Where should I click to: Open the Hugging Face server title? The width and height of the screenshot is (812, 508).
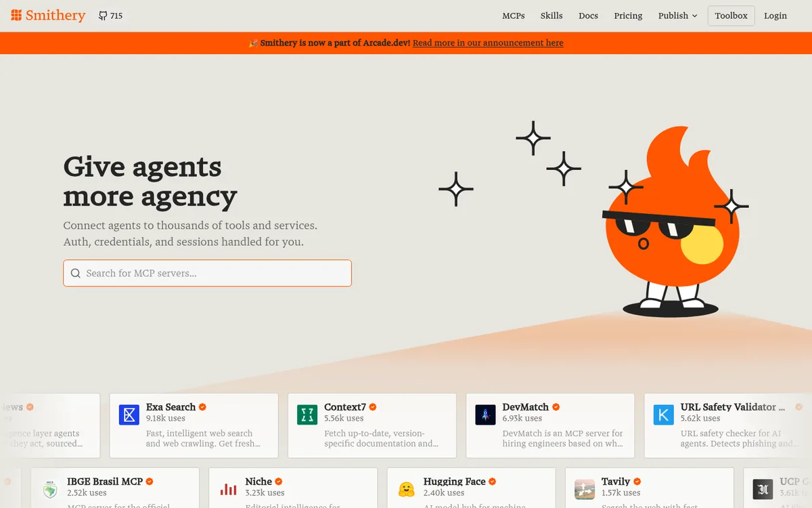click(x=455, y=482)
